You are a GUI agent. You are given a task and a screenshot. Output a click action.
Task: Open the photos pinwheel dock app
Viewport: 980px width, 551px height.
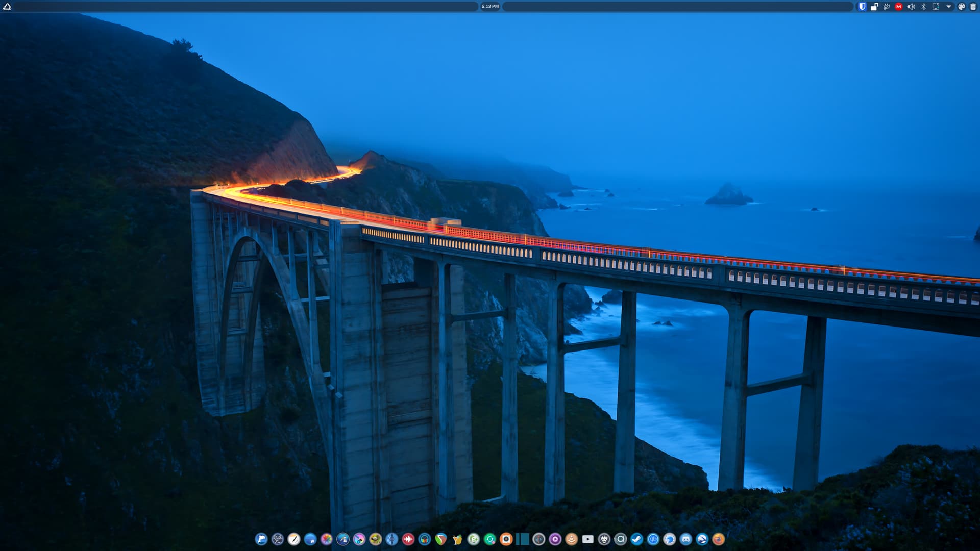(x=327, y=539)
